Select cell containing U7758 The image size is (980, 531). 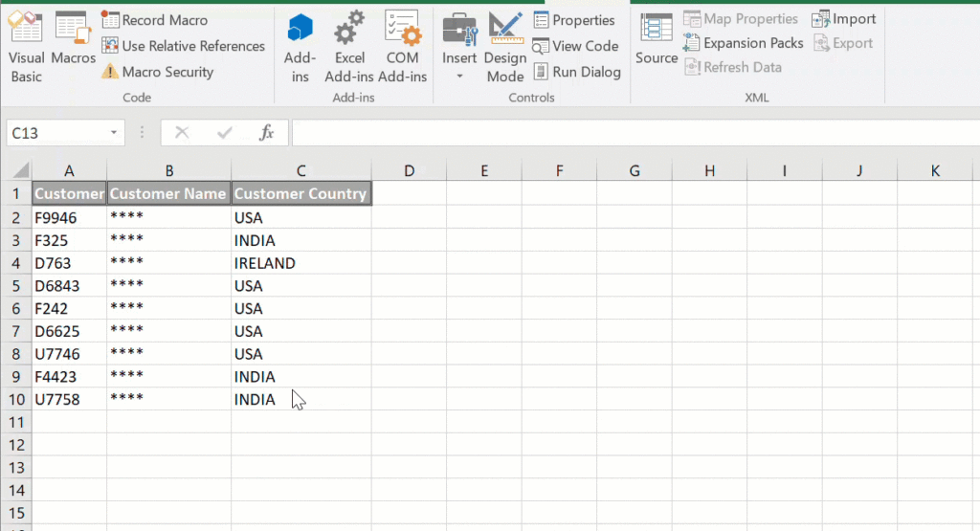[x=69, y=399]
